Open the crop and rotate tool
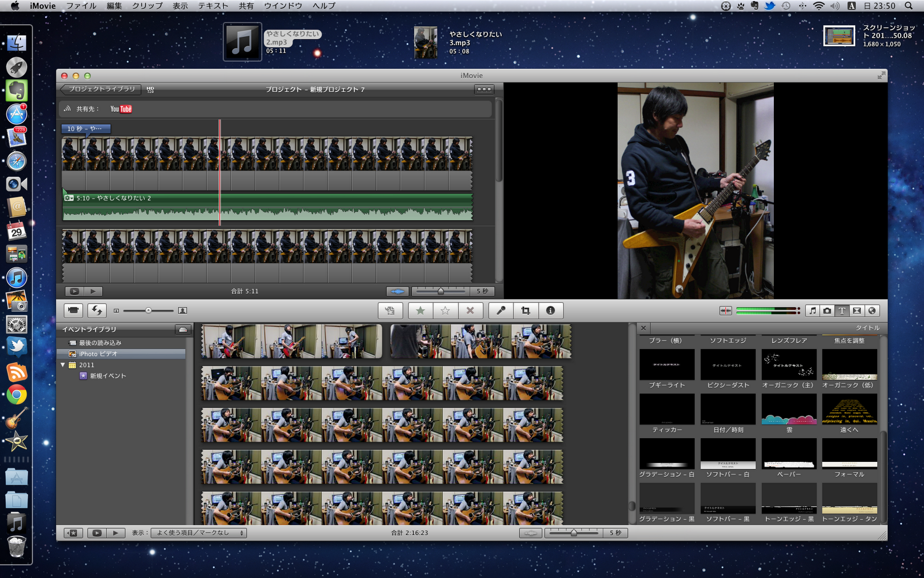Screen dimensions: 924x578 pyautogui.click(x=526, y=310)
